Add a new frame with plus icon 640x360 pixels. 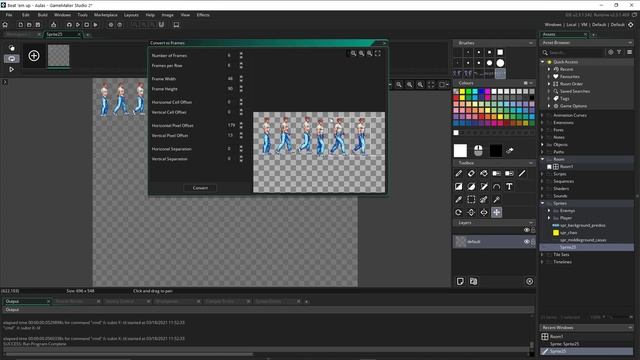pos(34,56)
